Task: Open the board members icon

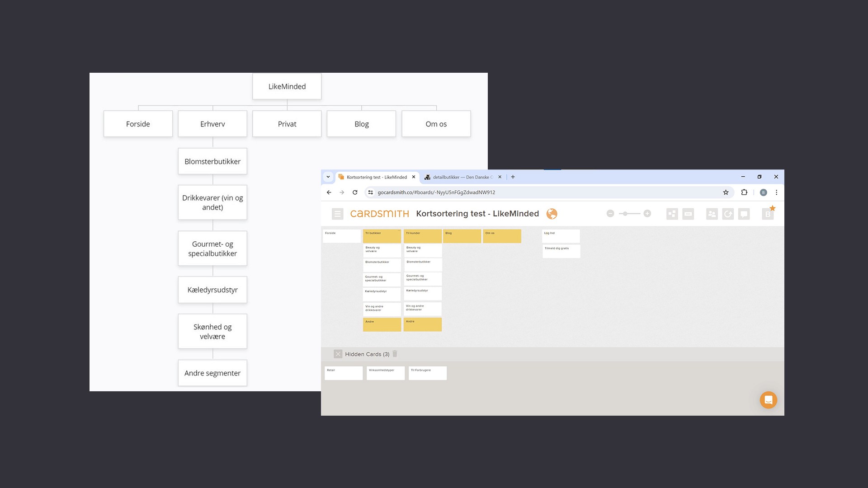Action: [712, 214]
